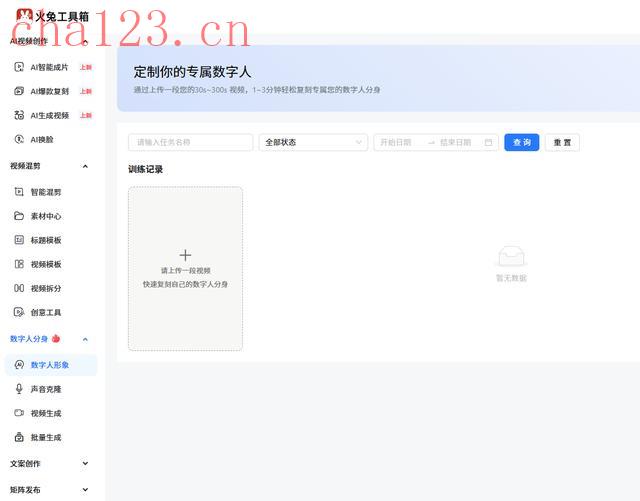Click the calendar icon in date range
This screenshot has width=640, height=501.
[488, 143]
